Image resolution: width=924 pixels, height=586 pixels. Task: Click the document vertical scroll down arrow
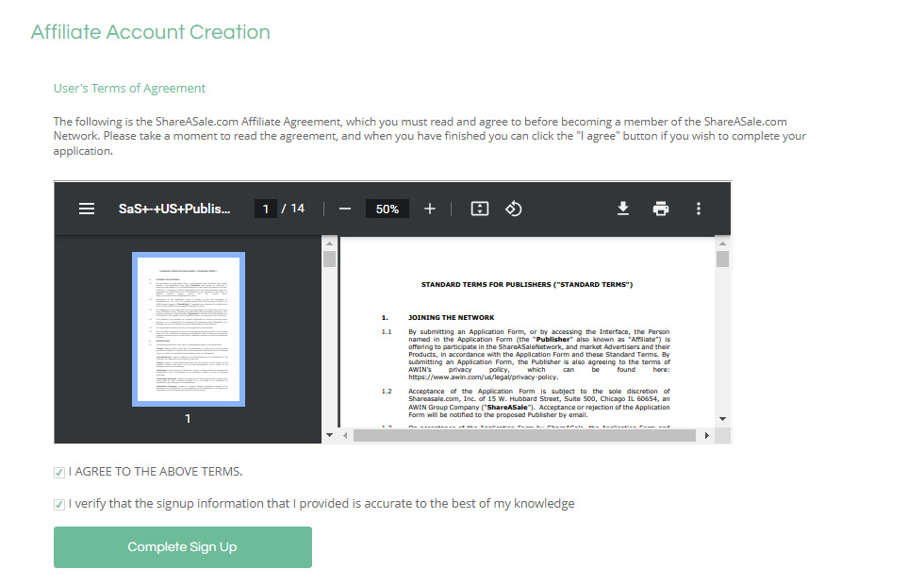pos(722,419)
